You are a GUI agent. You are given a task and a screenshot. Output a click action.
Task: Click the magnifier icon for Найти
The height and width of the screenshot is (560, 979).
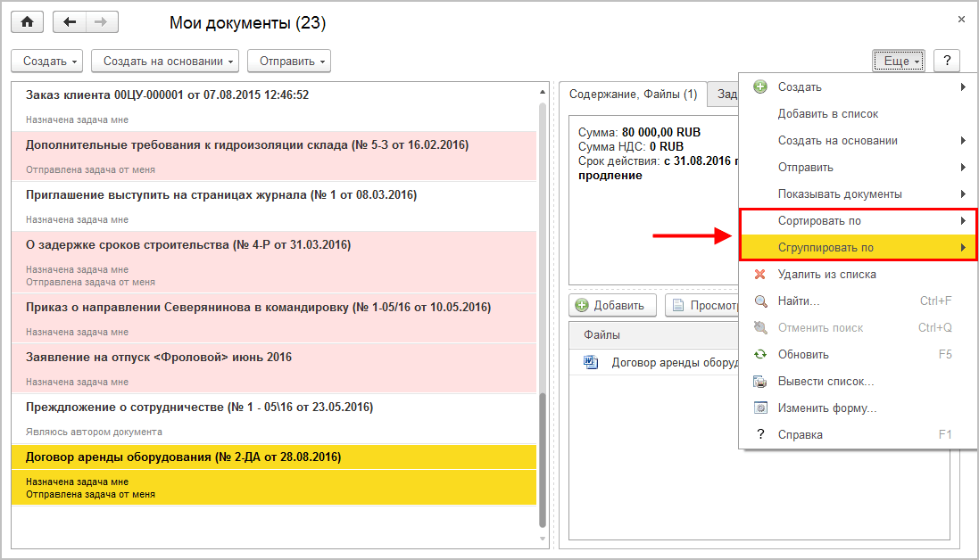click(760, 301)
